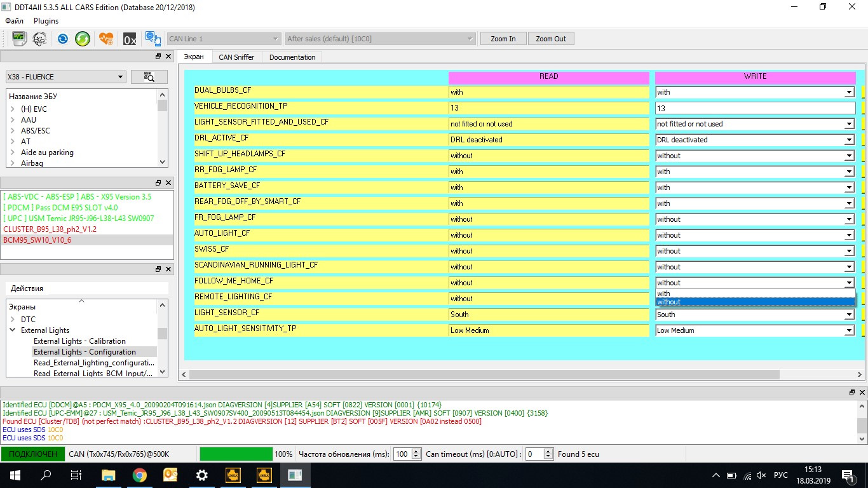This screenshot has height=488, width=868.
Task: Click the VEHICLE_RECOGNITION_TP write input field
Action: [755, 108]
